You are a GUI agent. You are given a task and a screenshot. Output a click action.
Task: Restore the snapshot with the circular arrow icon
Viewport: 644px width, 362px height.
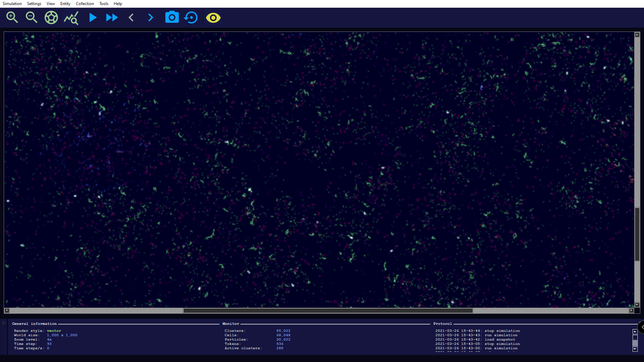tap(191, 17)
